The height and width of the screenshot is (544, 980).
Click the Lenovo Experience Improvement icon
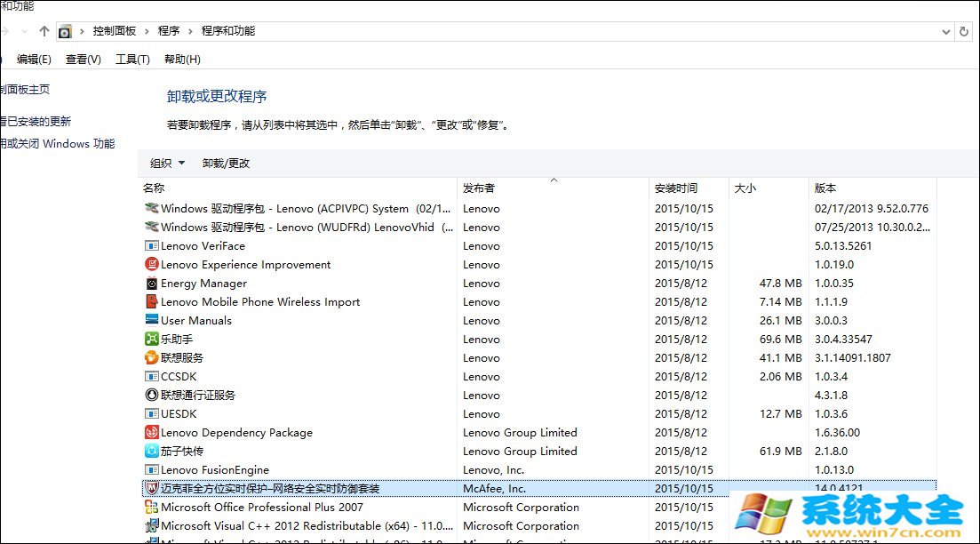pyautogui.click(x=151, y=265)
